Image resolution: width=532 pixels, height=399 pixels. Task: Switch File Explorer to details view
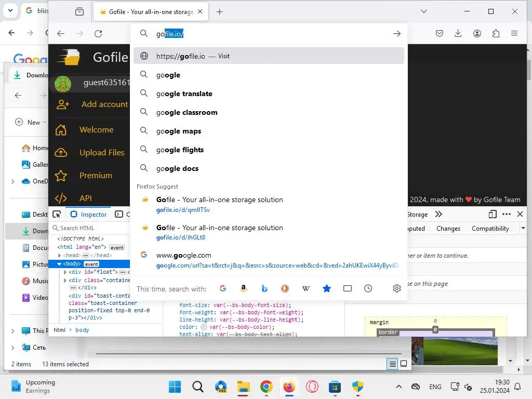pyautogui.click(x=393, y=364)
